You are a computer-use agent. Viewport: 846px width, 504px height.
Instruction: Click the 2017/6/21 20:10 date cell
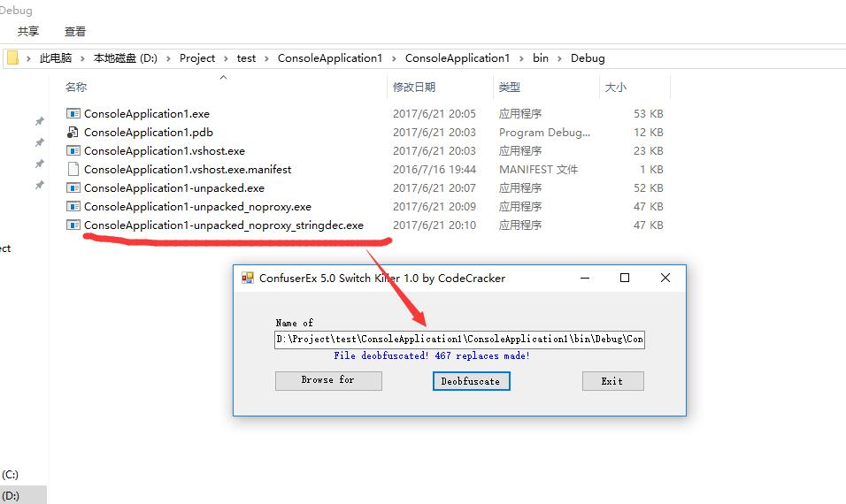[x=435, y=225]
